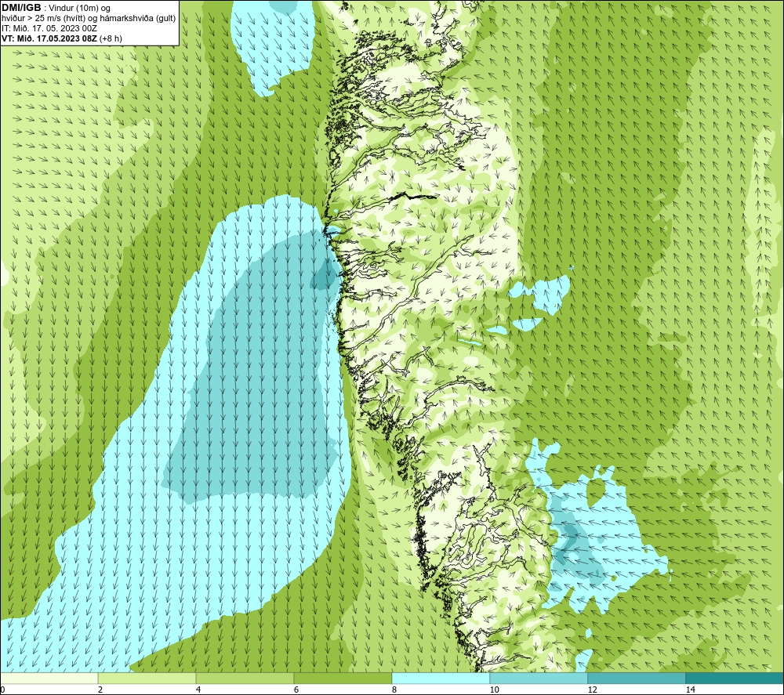Click the scale label '0'
Screen dimensions: 784x695
pos(2,690)
